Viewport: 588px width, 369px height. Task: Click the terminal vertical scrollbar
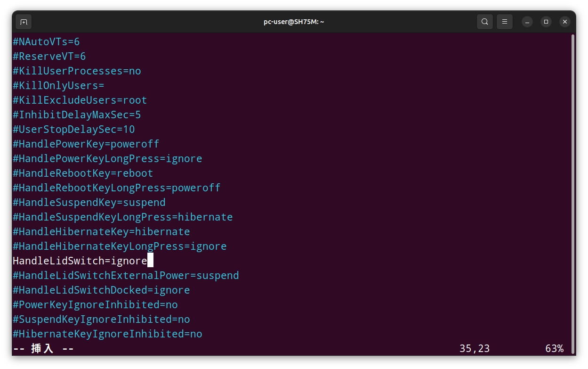click(x=572, y=189)
